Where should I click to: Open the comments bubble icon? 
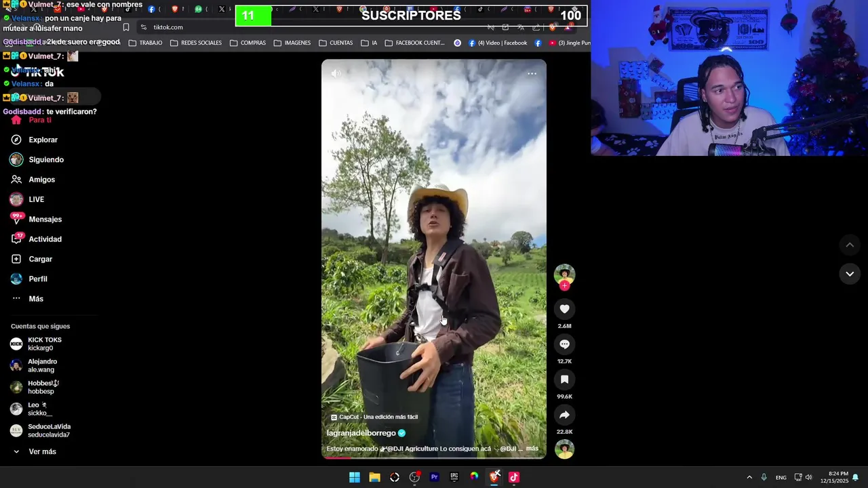[x=564, y=344]
